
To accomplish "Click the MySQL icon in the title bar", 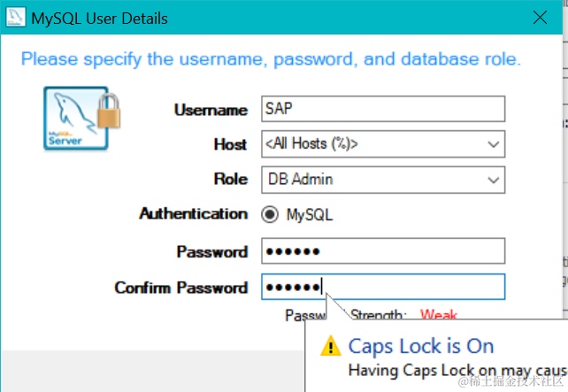I will point(16,17).
